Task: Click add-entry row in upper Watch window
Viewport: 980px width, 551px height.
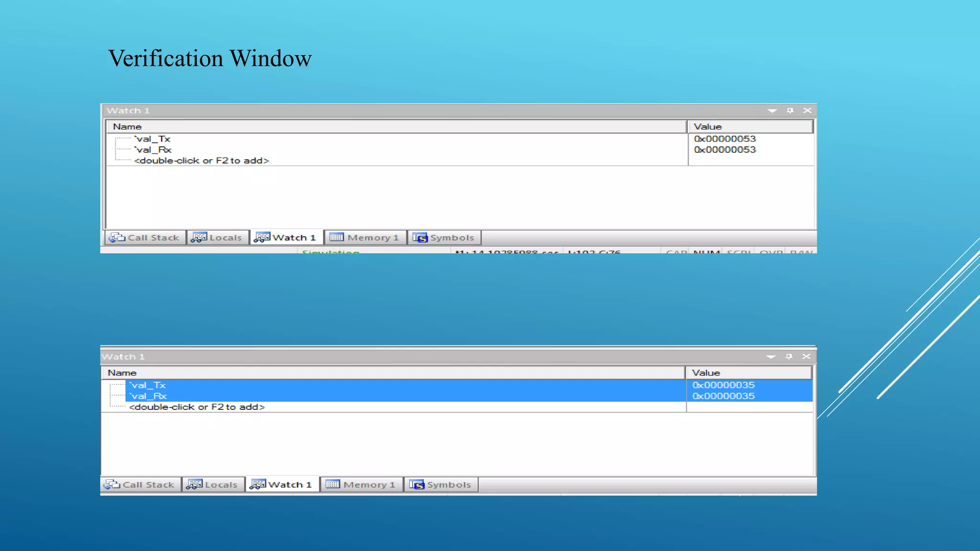Action: [x=459, y=161]
